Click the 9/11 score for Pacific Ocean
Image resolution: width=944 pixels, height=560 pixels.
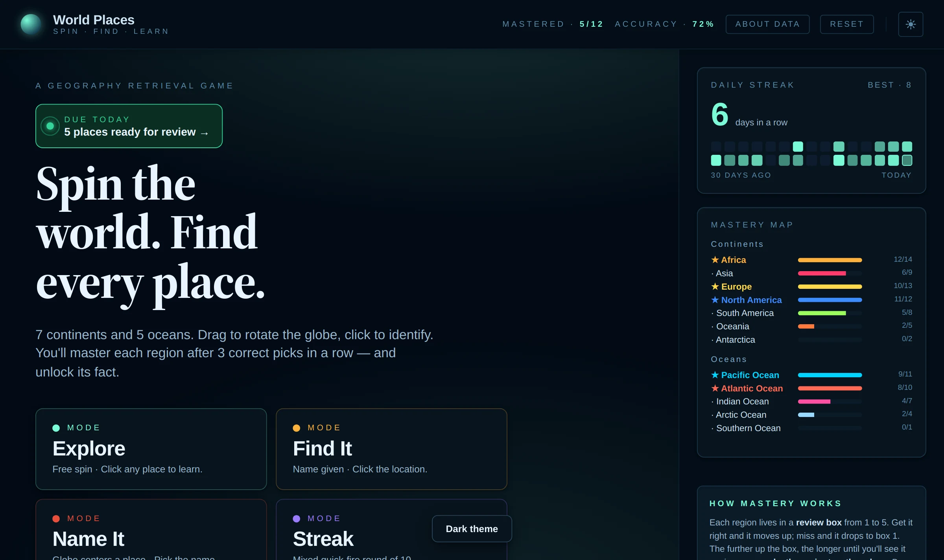coord(905,374)
